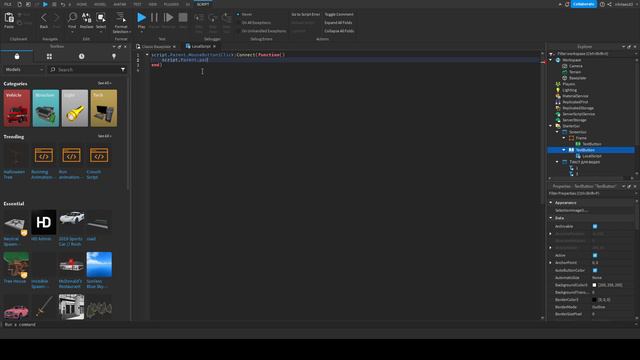Click the Resume playback button
The width and height of the screenshot is (640, 360).
coord(168,18)
